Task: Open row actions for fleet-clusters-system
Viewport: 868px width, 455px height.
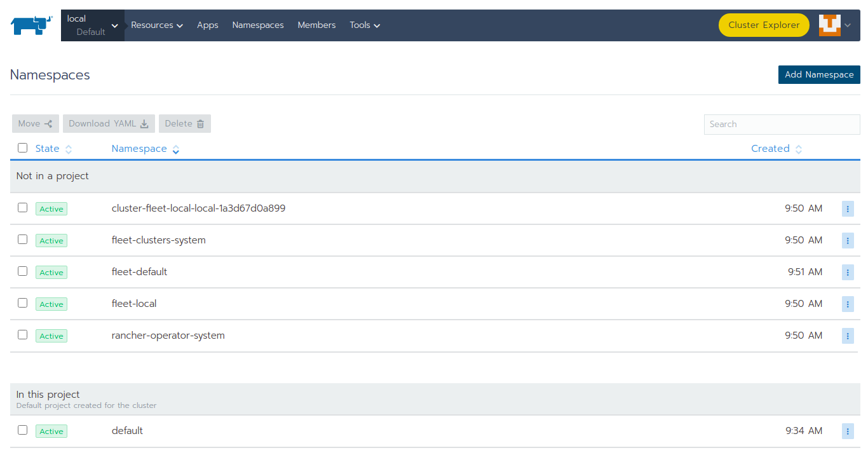Action: [x=848, y=241]
